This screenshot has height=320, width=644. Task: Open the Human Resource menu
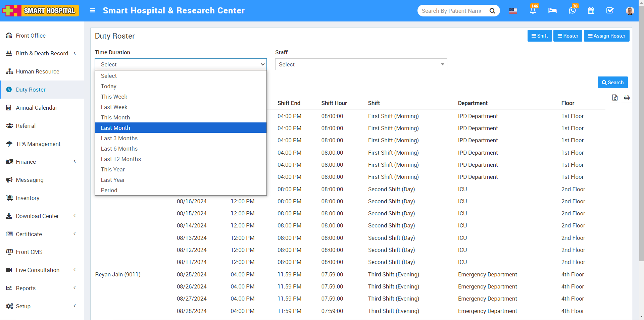[37, 71]
